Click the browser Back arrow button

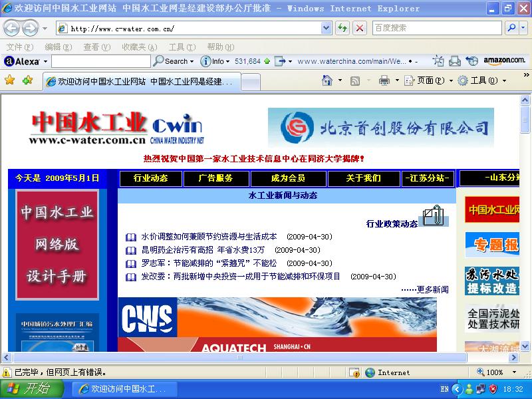[11, 28]
